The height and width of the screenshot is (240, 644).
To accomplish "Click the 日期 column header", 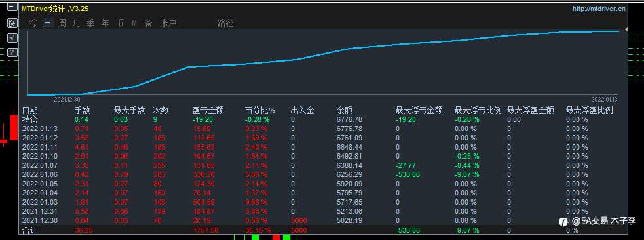I will [29, 111].
